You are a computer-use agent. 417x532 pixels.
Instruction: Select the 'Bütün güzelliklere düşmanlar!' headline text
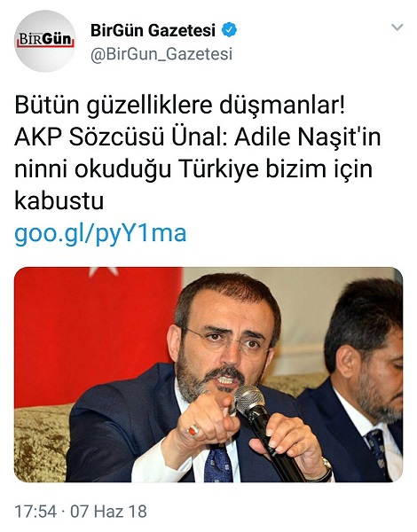pos(179,106)
